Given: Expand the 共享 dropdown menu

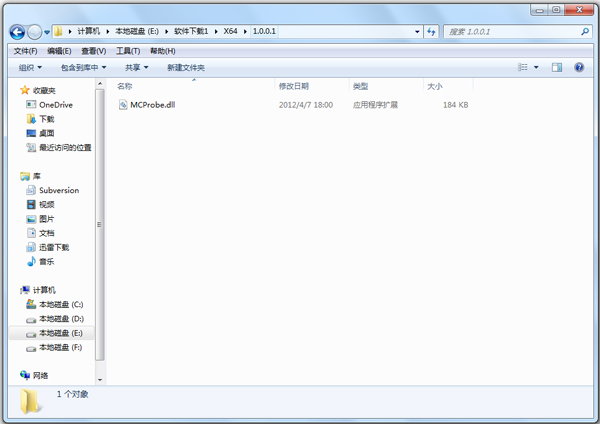Looking at the screenshot, I should pyautogui.click(x=136, y=68).
